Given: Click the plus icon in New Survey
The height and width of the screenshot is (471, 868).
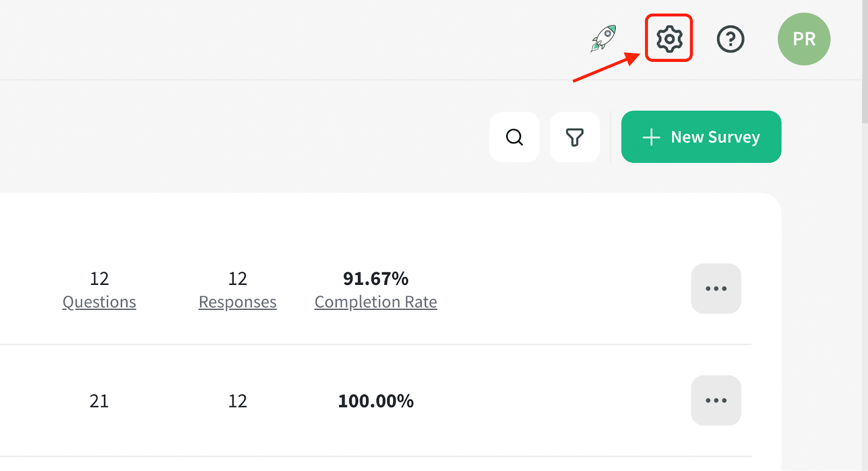Looking at the screenshot, I should tap(652, 137).
